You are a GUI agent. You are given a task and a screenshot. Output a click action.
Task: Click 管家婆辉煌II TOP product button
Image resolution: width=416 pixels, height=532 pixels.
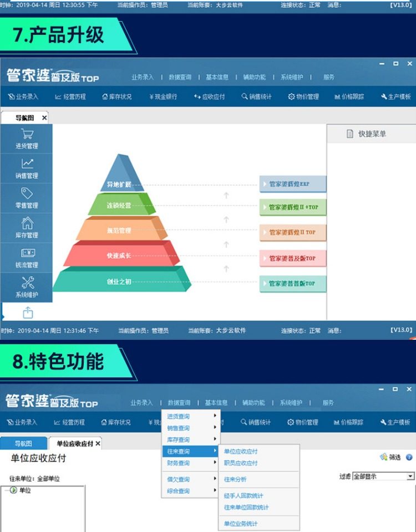[x=293, y=232]
